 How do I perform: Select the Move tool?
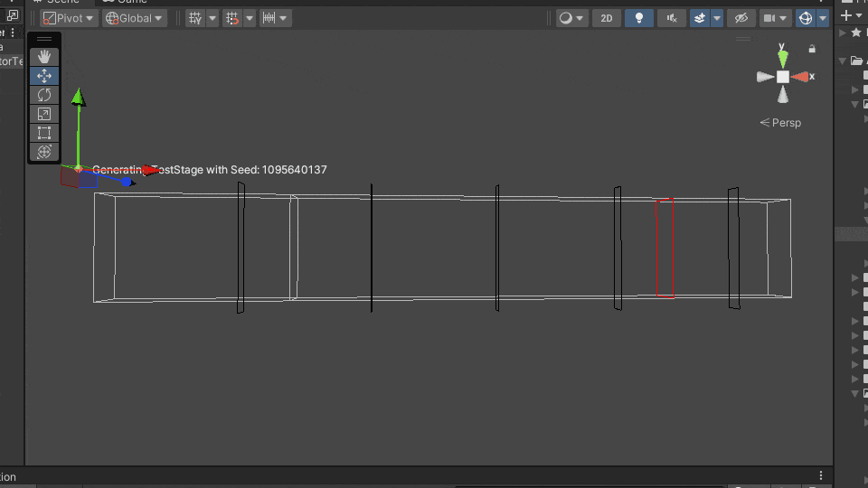tap(44, 76)
